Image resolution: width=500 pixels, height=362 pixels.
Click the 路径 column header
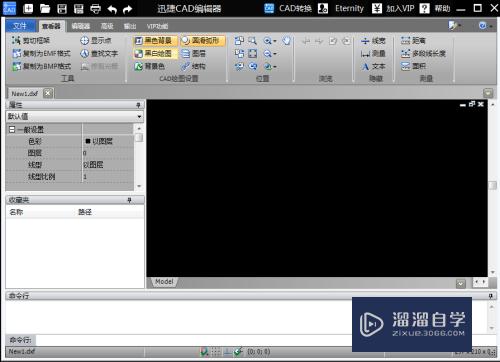pos(85,212)
